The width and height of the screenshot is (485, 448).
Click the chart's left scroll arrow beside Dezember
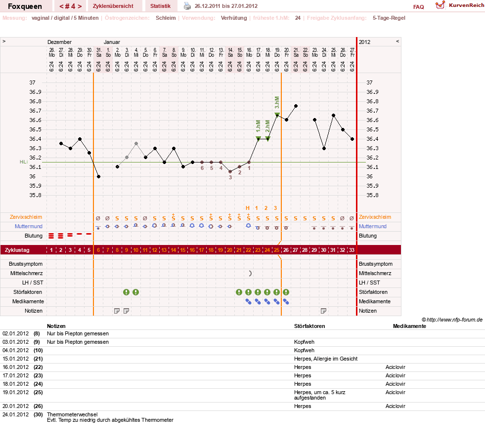click(4, 41)
